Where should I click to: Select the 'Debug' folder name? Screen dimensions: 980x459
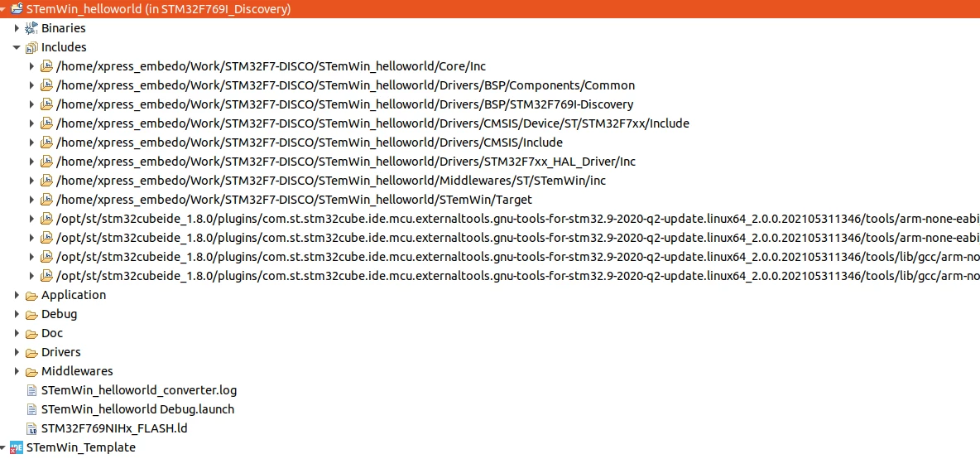coord(60,315)
